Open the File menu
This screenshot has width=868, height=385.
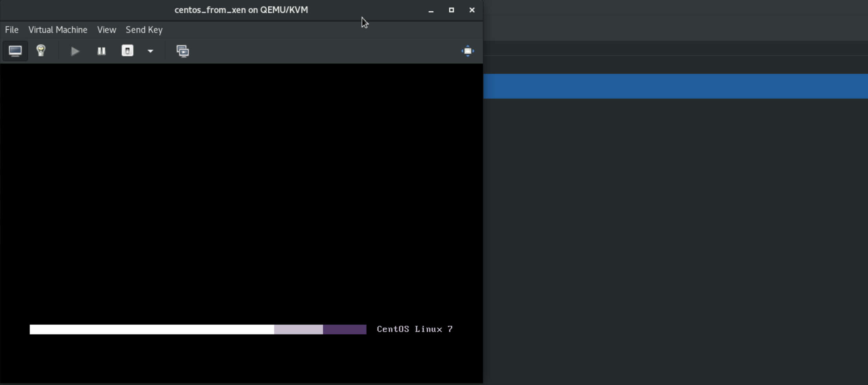pyautogui.click(x=12, y=30)
